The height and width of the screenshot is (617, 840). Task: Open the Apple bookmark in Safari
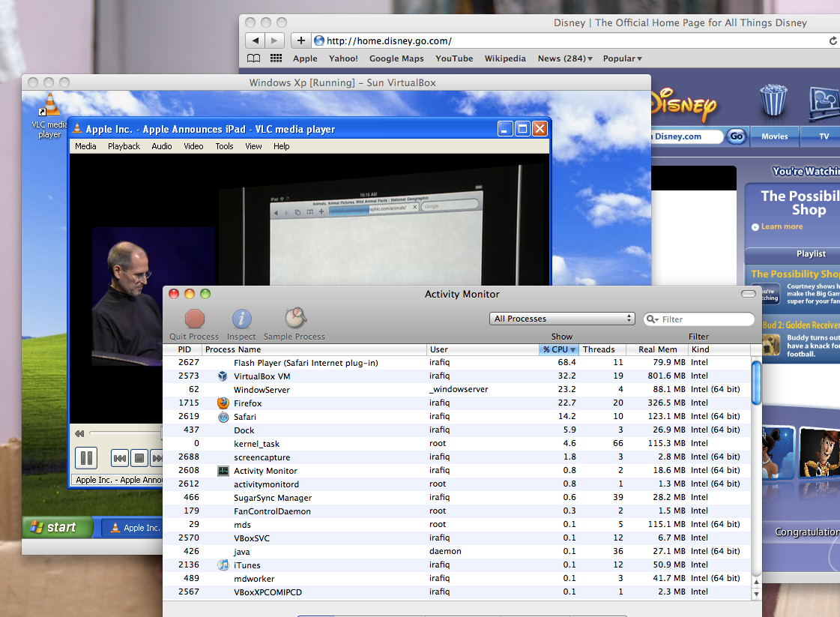(x=305, y=58)
